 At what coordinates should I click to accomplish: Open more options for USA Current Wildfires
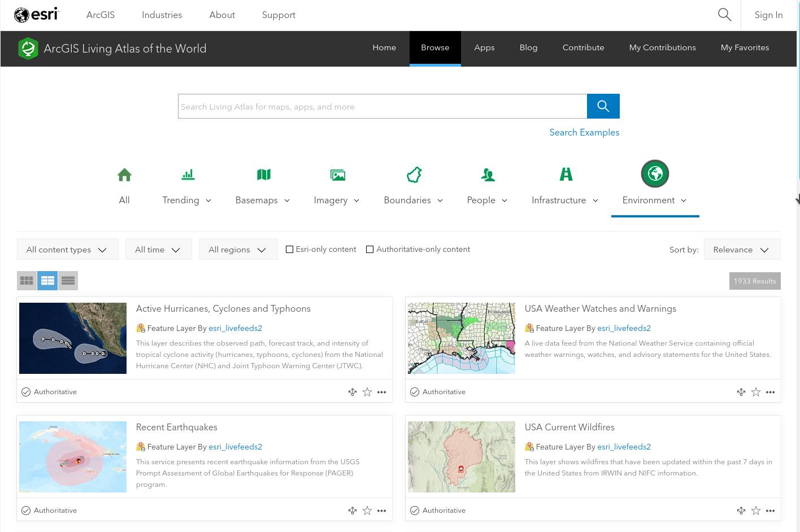click(771, 511)
